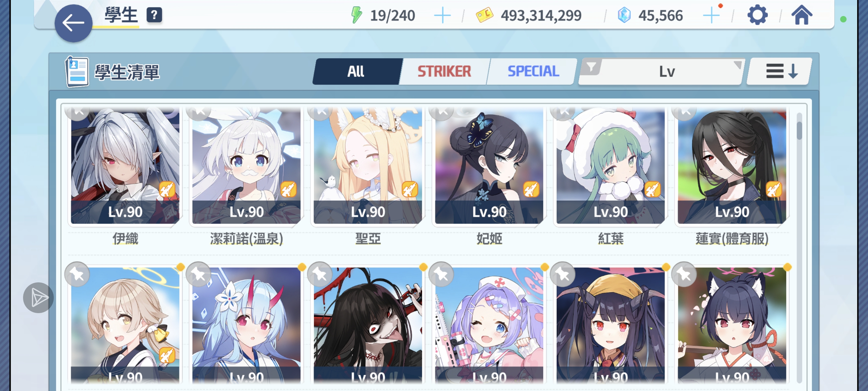Select the All tab
Image resolution: width=868 pixels, height=391 pixels.
(x=356, y=71)
